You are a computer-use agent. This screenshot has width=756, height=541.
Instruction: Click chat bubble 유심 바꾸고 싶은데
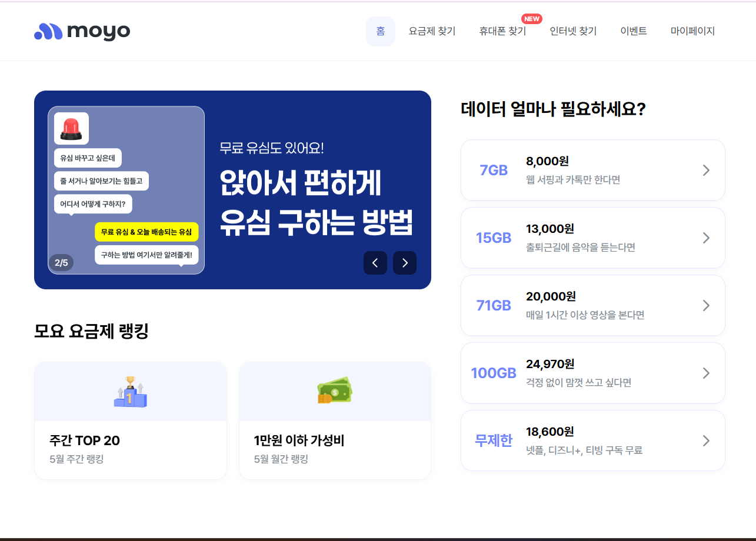(88, 158)
